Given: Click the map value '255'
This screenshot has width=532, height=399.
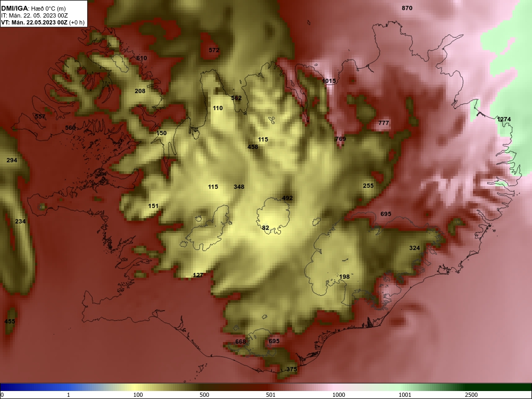Looking at the screenshot, I should [368, 186].
